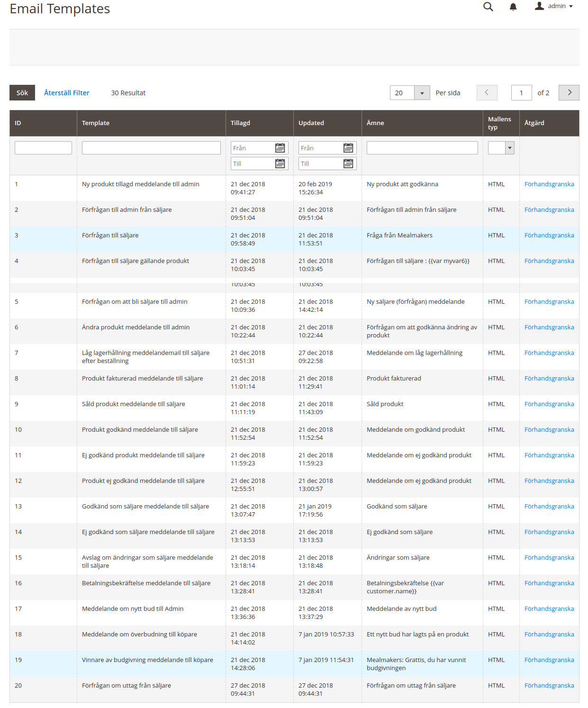
Task: Click the search magnifier icon in header
Action: click(488, 7)
